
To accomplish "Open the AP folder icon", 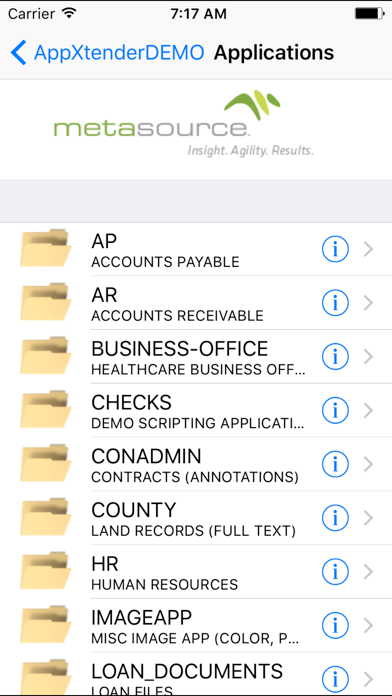I will [45, 249].
